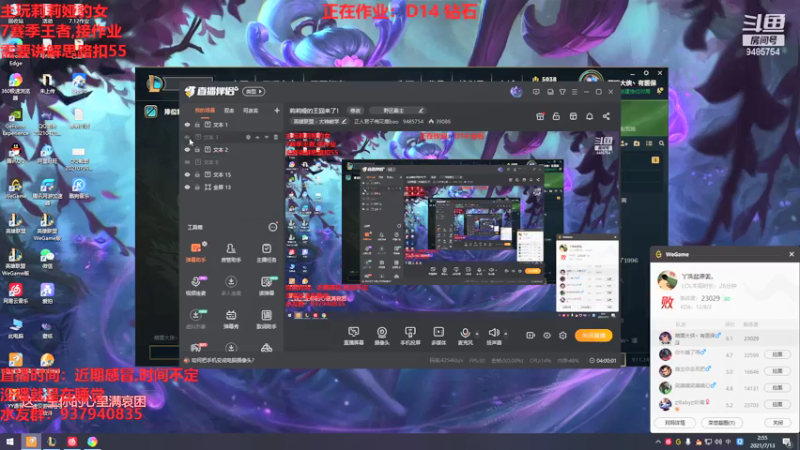Image resolution: width=800 pixels, height=450 pixels.
Task: Click 拉黑 beside second player in WeGame
Action: click(x=777, y=354)
